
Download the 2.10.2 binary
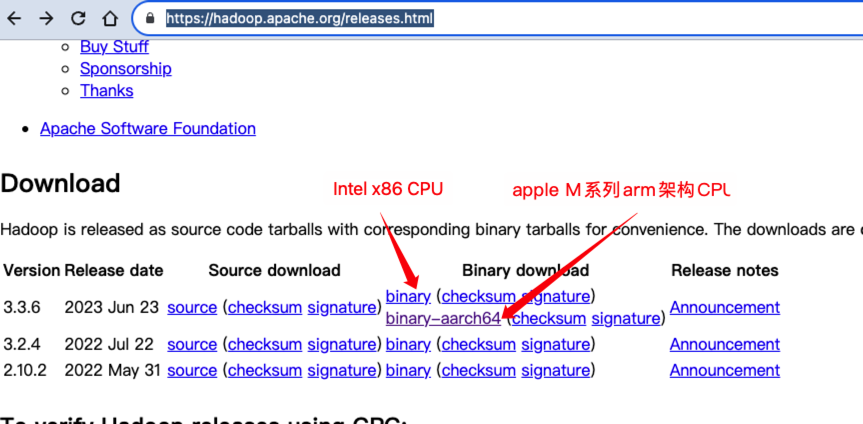(x=408, y=371)
